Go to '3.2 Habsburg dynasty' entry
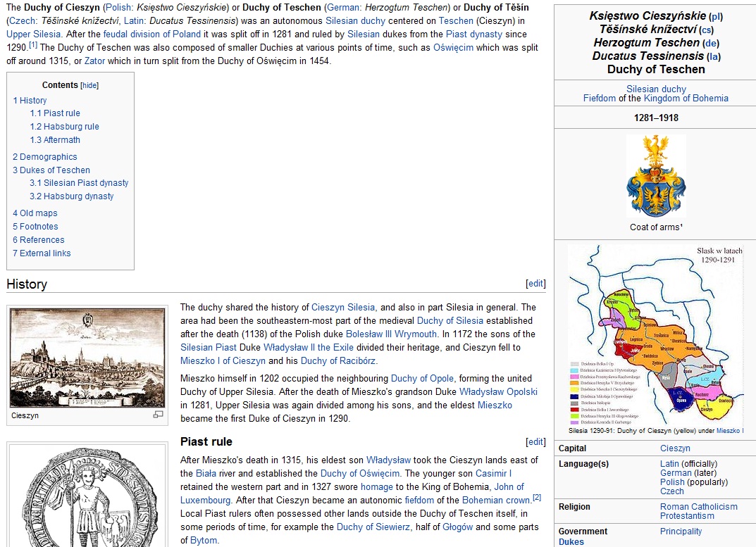 coord(72,196)
